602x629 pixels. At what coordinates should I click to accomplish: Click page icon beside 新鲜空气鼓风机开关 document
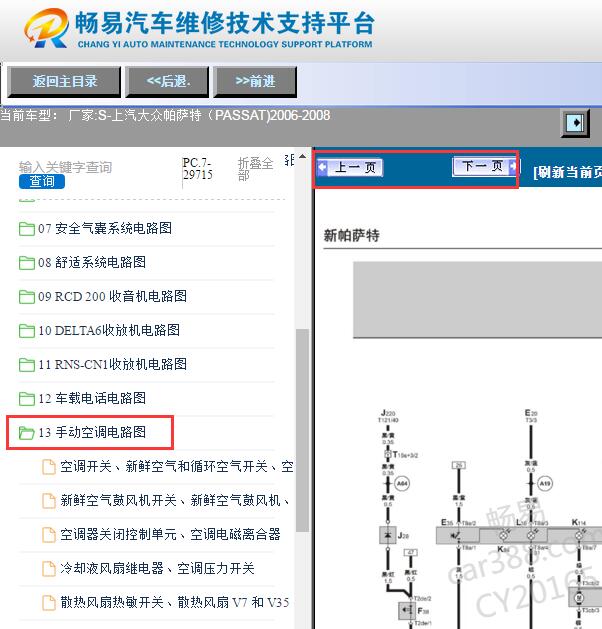click(49, 501)
